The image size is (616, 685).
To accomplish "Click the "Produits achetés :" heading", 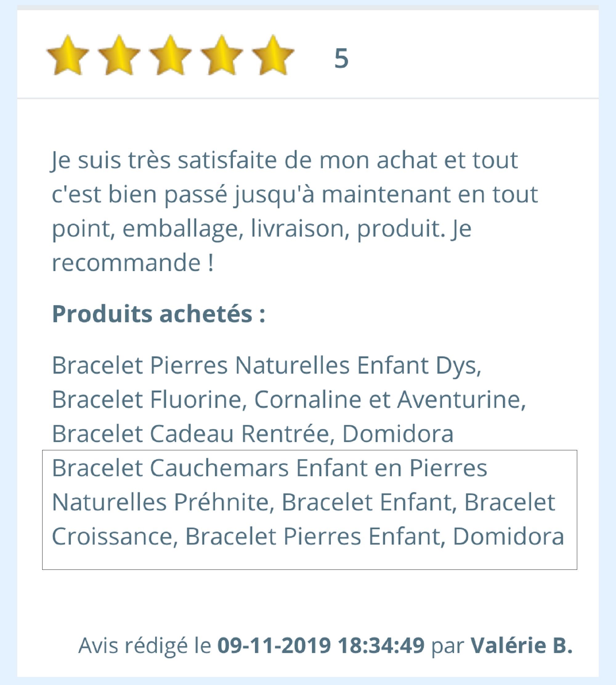I will 158,314.
